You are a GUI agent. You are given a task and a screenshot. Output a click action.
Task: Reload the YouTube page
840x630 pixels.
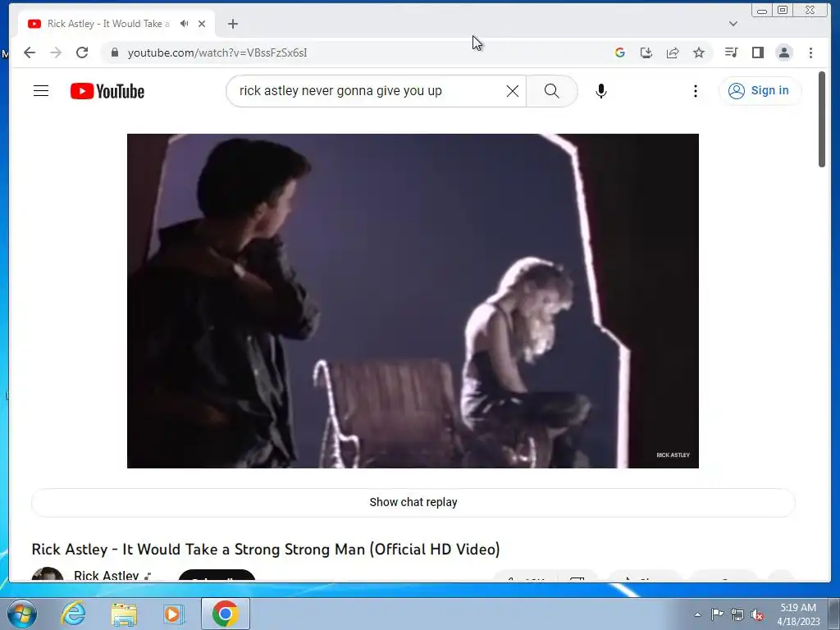[x=82, y=52]
